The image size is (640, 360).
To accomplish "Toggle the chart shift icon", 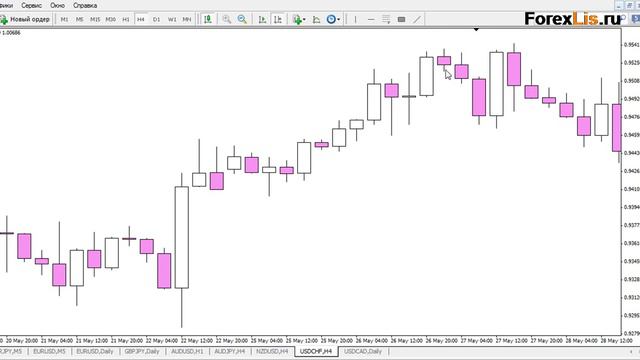I will (278, 19).
